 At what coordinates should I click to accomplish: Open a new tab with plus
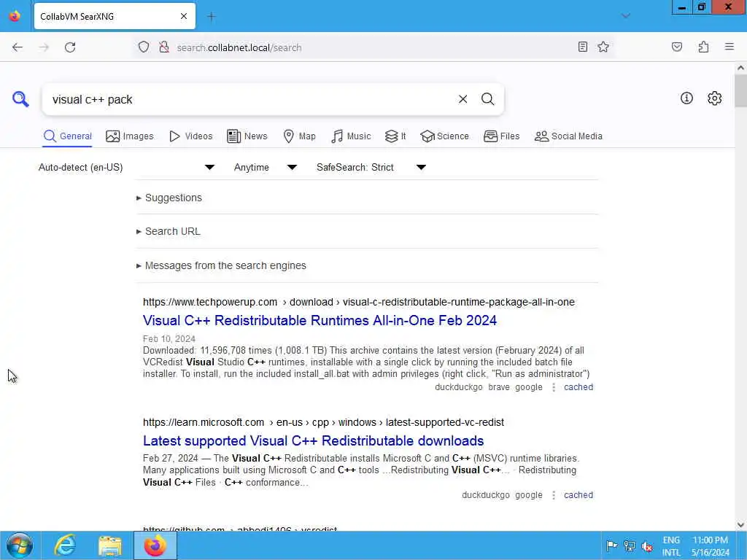212,17
